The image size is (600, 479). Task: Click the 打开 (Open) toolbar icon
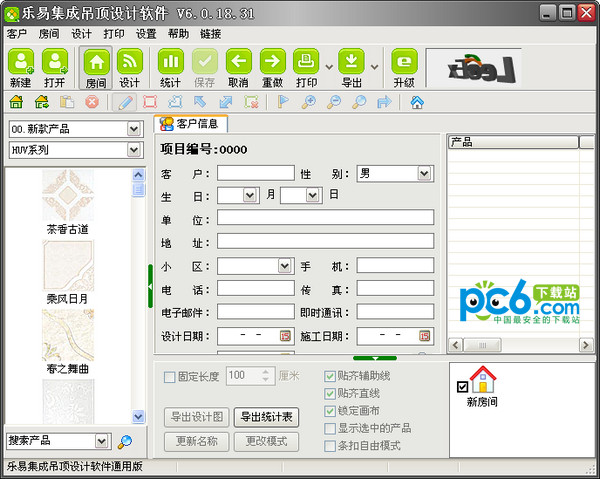(55, 62)
